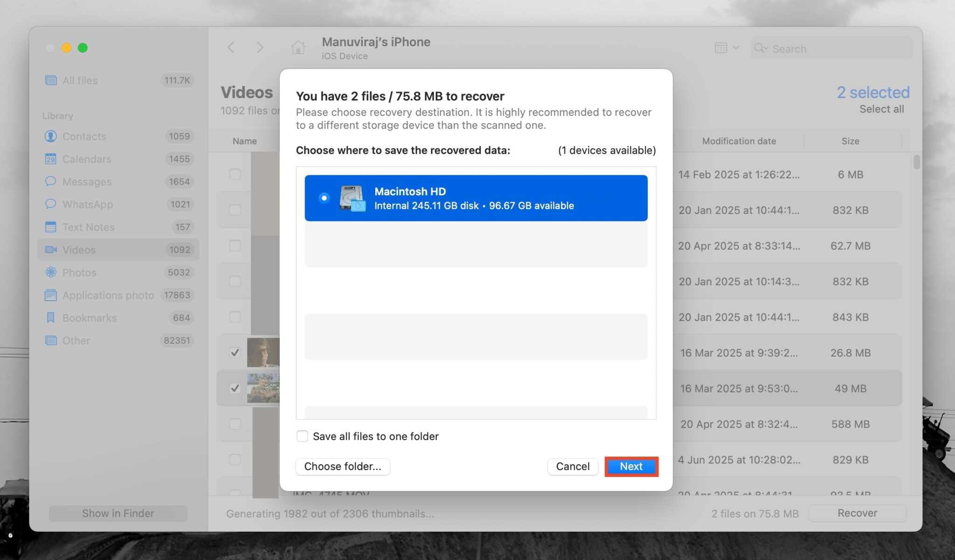
Task: Enable Save all files to one folder
Action: (302, 436)
